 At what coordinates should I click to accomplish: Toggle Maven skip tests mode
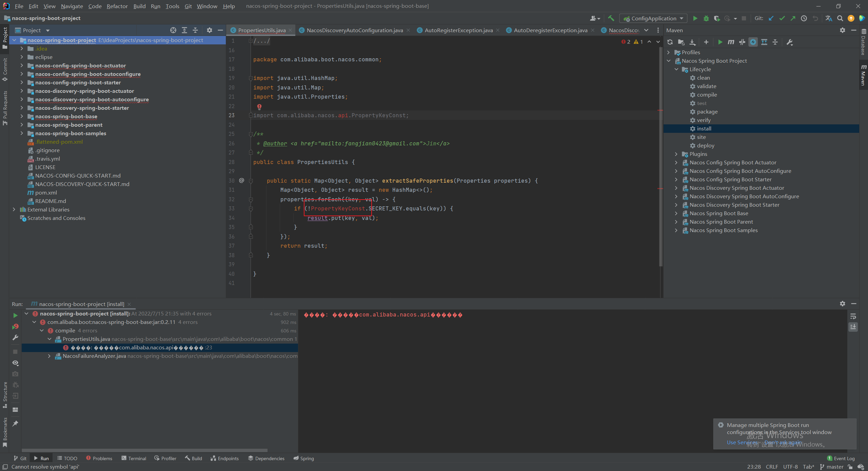pos(753,42)
